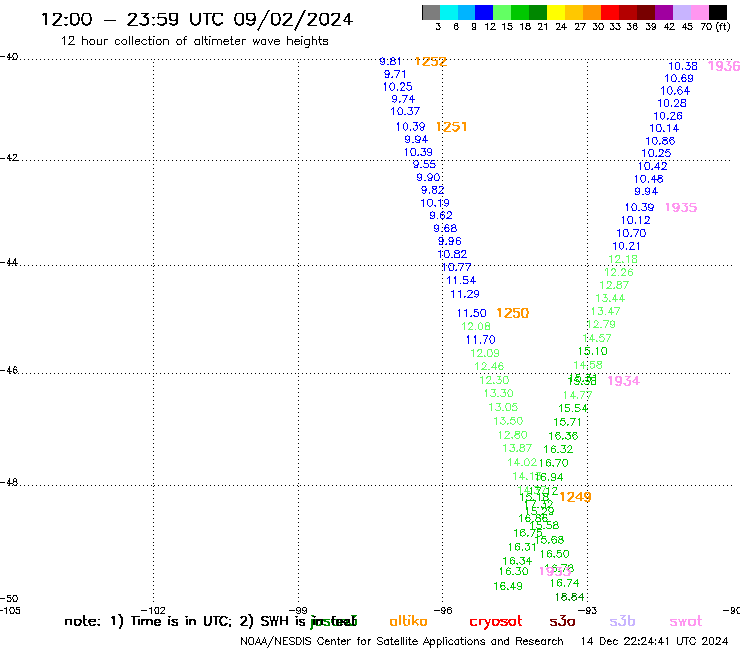This screenshot has width=740, height=650.
Task: Click the wave height value 16.36
Action: (x=563, y=436)
